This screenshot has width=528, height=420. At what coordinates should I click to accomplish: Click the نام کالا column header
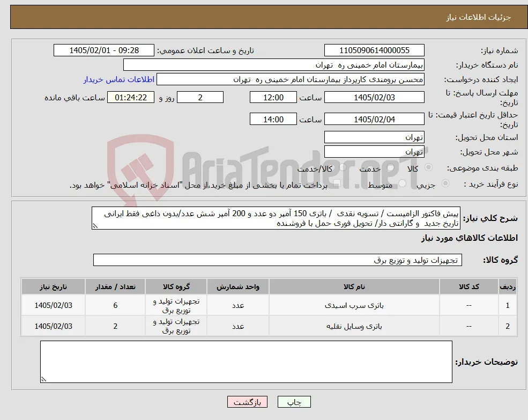(354, 286)
